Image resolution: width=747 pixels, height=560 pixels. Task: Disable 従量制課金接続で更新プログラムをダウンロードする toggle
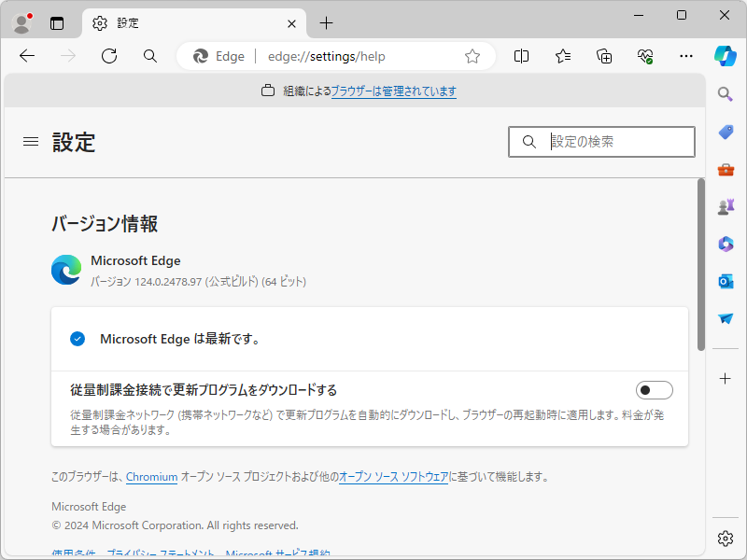pos(655,390)
